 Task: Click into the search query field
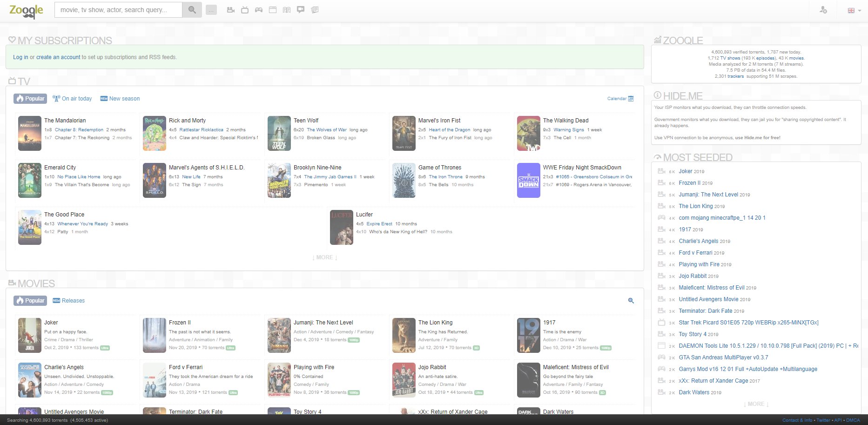tap(118, 10)
